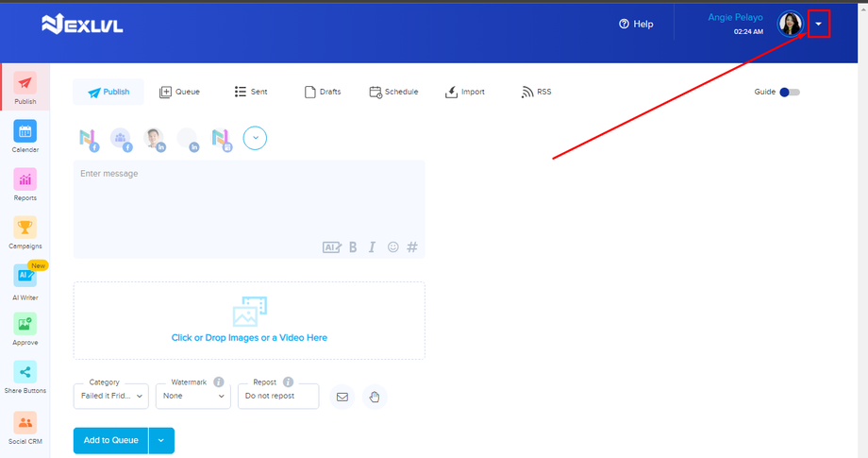Switch to the Sent tab

click(251, 92)
